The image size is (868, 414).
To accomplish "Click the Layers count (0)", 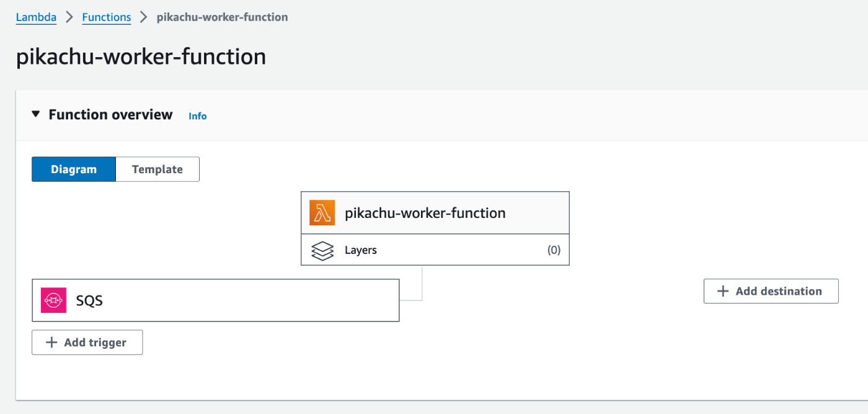I will coord(554,250).
